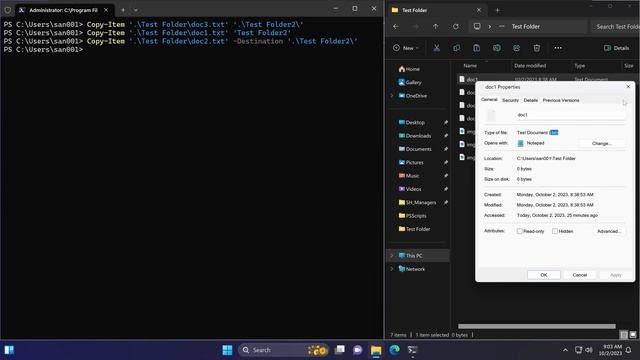Switch to Details tab in Properties
This screenshot has height=360, width=640.
pos(531,100)
